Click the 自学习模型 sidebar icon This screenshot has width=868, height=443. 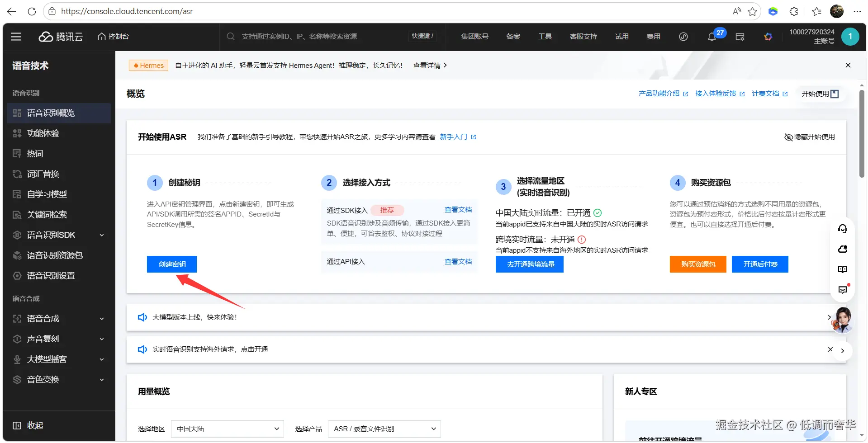(17, 194)
